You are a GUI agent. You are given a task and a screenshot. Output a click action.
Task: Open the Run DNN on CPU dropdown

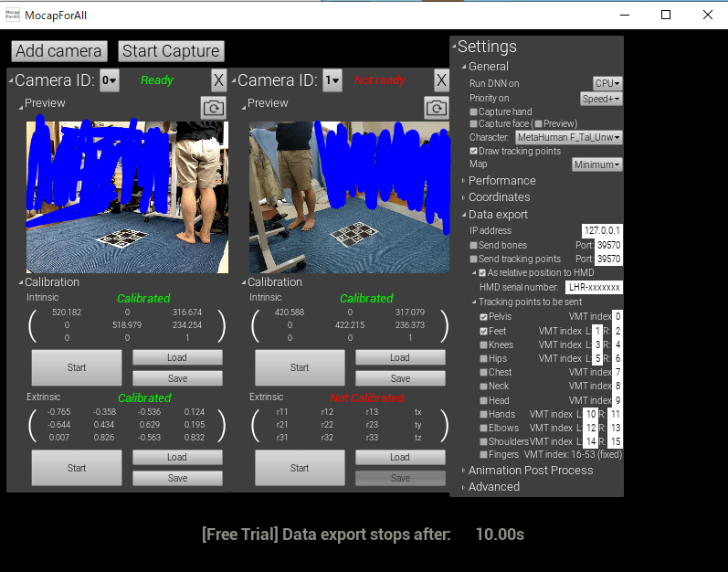coord(607,83)
